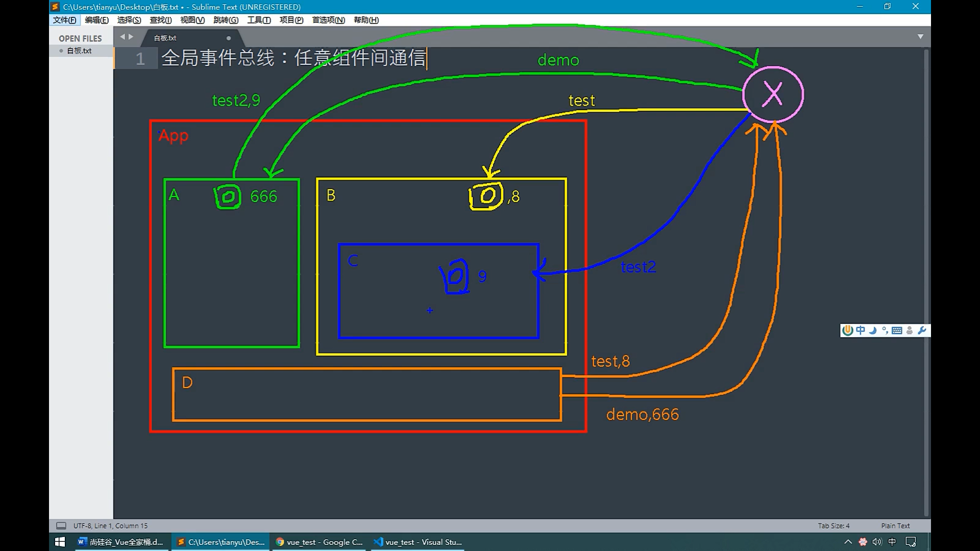The height and width of the screenshot is (551, 980).
Task: Open the Tab Size: 4 selector
Action: 834,525
